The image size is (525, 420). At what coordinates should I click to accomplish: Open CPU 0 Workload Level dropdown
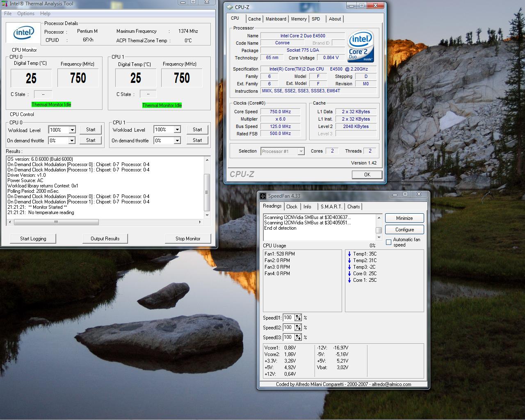tap(72, 130)
